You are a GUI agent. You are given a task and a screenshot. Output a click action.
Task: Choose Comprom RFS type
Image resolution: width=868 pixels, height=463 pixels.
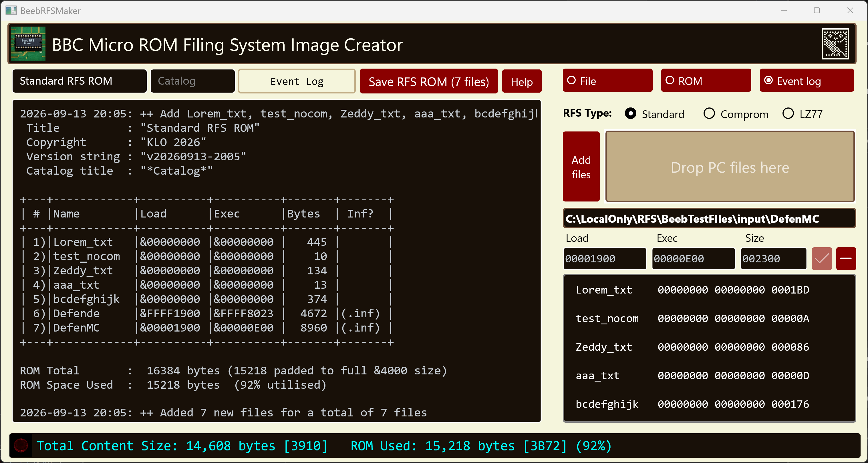[x=736, y=114]
